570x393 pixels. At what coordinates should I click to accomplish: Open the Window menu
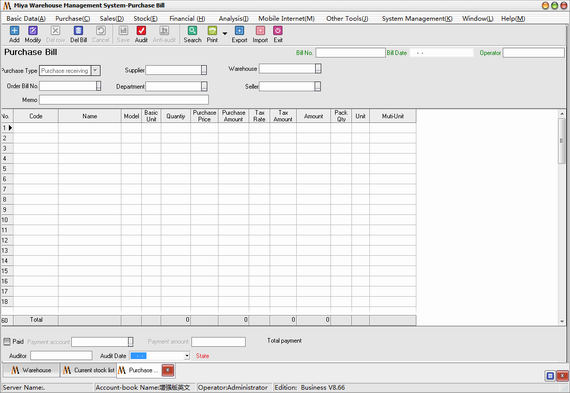(x=478, y=19)
